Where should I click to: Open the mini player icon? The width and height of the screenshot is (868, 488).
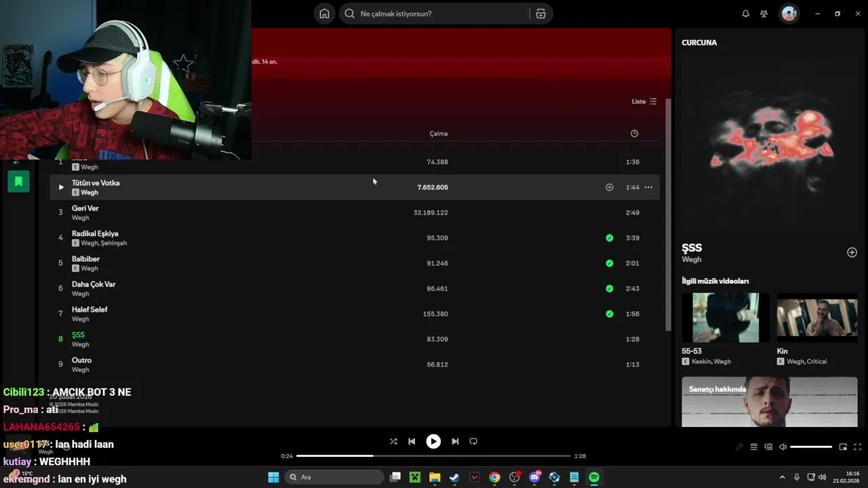click(843, 447)
